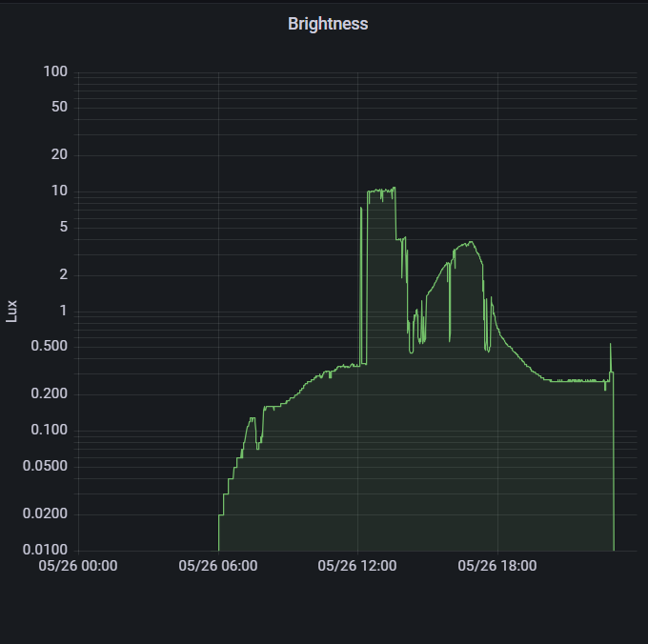Click the 05/26 12:00 time label
Viewport: 648px width, 644px height.
coord(357,566)
